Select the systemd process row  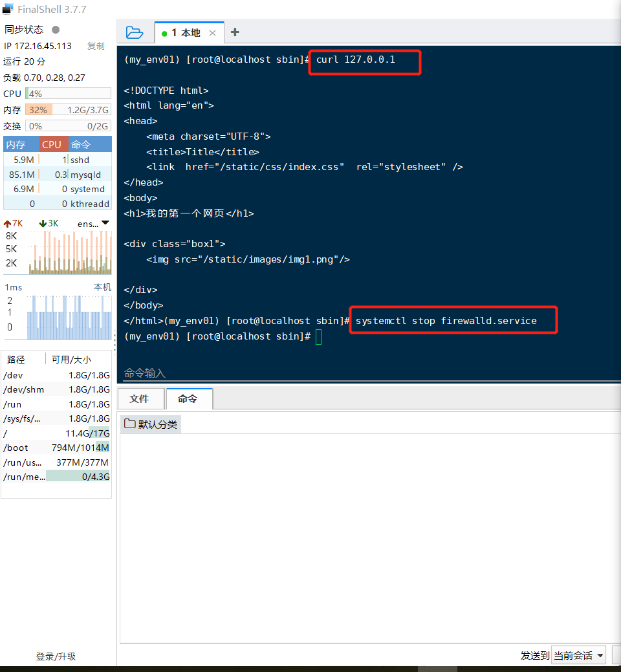(x=58, y=189)
